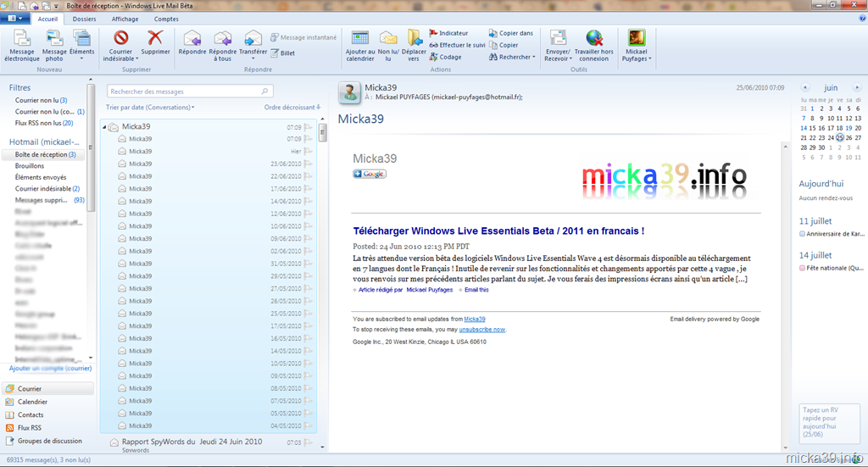Mark message as Courrier indésirable
868x467 pixels.
pyautogui.click(x=120, y=46)
